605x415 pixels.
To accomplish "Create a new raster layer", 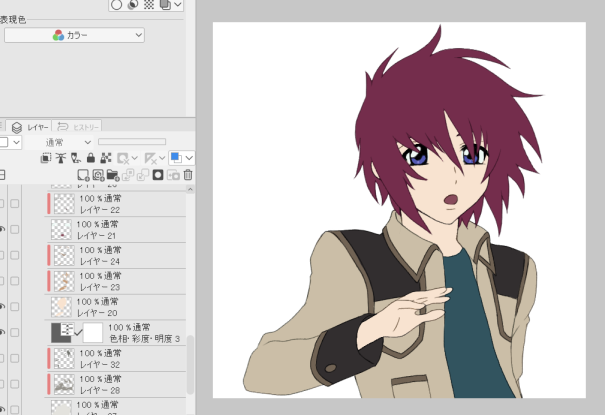I will pos(83,175).
